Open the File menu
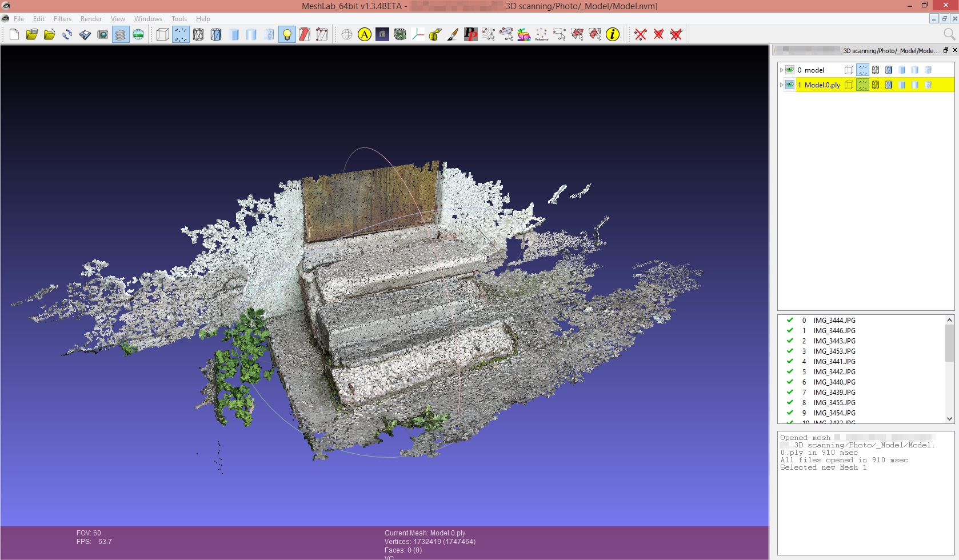This screenshot has width=959, height=560. point(19,19)
